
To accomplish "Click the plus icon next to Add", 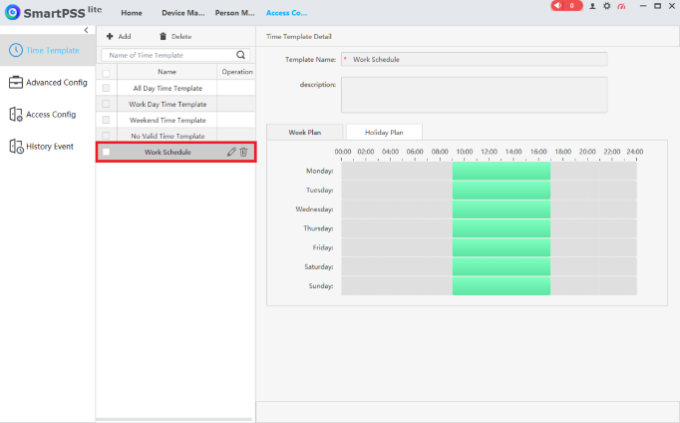I will (x=110, y=36).
